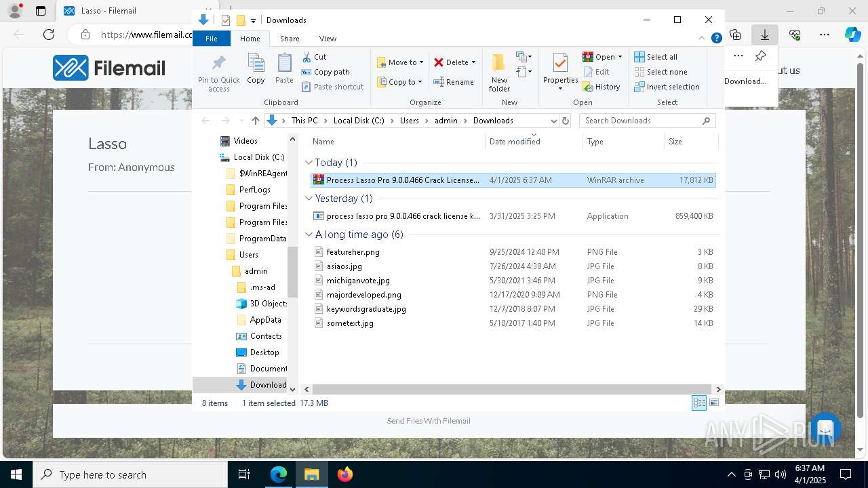The height and width of the screenshot is (488, 868).
Task: Click the History command
Action: 601,87
